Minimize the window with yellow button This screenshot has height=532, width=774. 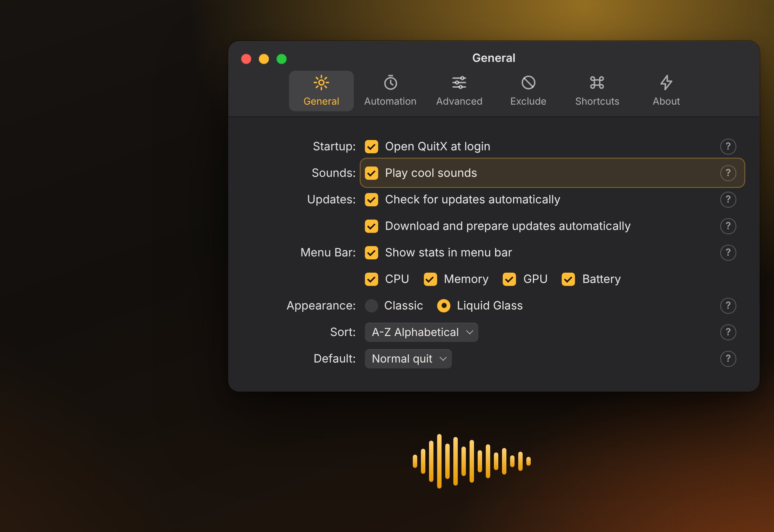pos(264,59)
